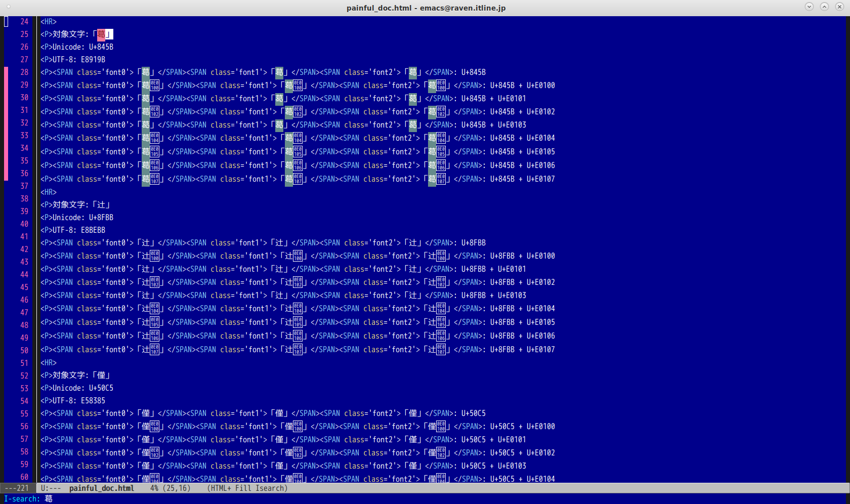
Task: Close the painful_doc.html Emacs window
Action: [839, 7]
